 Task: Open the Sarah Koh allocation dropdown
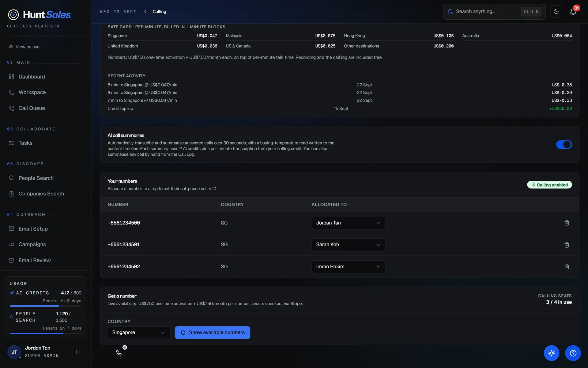click(349, 245)
